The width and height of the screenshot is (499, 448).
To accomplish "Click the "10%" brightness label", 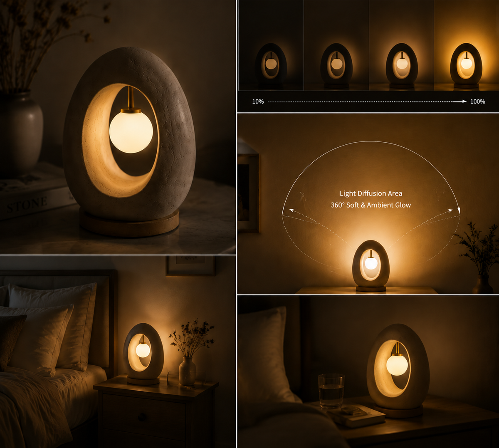I will (258, 101).
